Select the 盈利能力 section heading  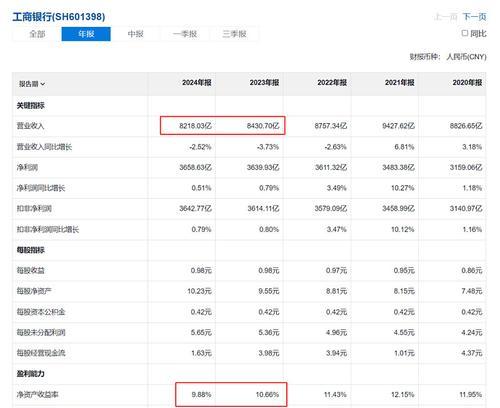(x=31, y=374)
